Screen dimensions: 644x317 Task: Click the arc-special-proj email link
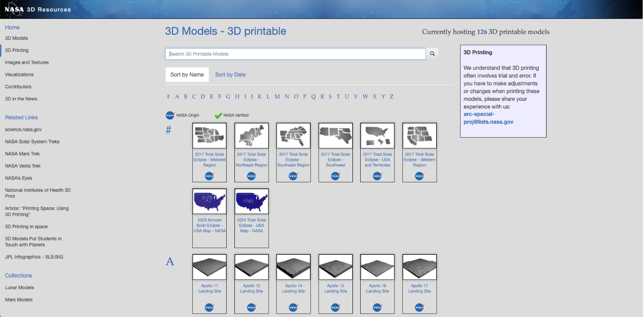point(488,118)
